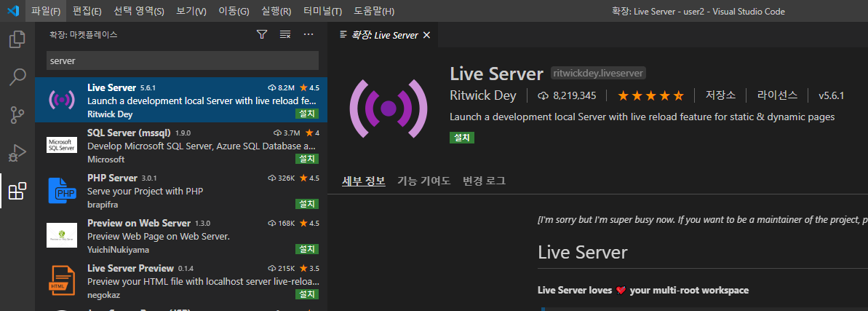Open Run and Debug view
868x311 pixels.
click(17, 152)
